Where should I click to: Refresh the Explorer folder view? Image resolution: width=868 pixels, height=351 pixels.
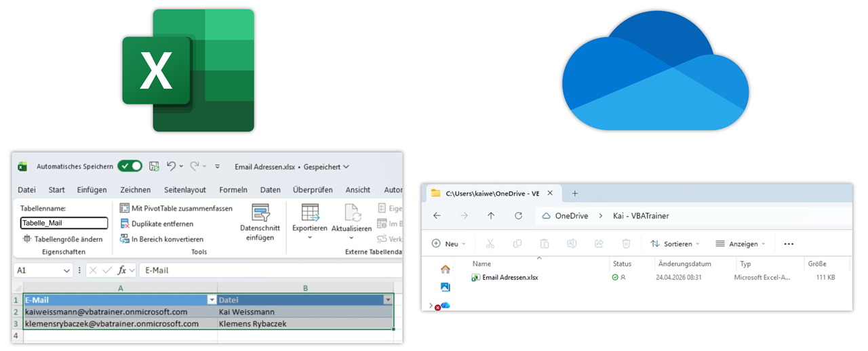pos(518,215)
